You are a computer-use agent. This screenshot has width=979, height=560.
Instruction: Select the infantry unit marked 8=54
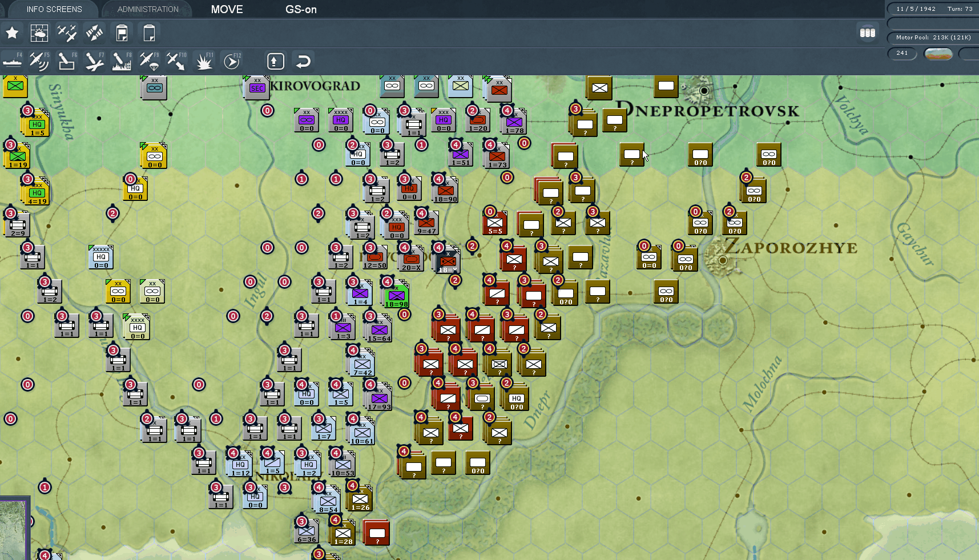point(328,501)
